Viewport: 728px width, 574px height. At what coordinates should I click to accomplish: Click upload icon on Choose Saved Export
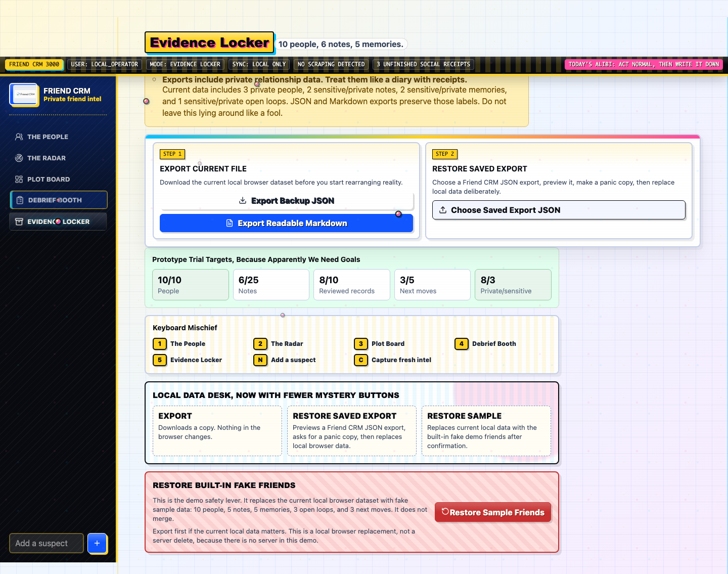(443, 210)
